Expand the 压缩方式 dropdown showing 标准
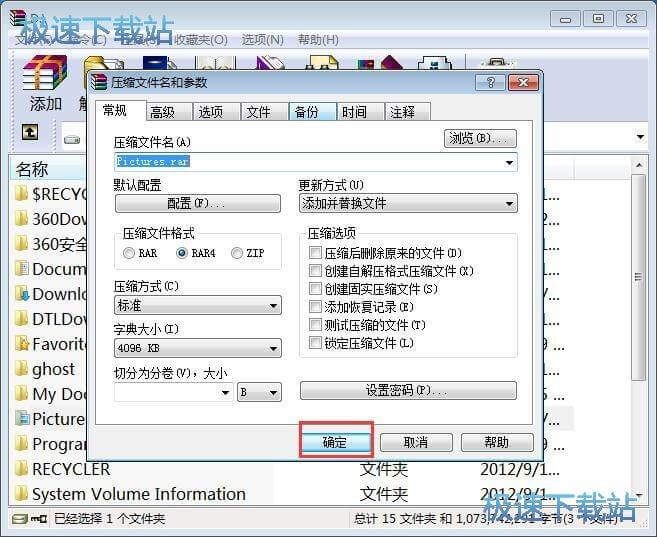This screenshot has width=657, height=537. [198, 306]
